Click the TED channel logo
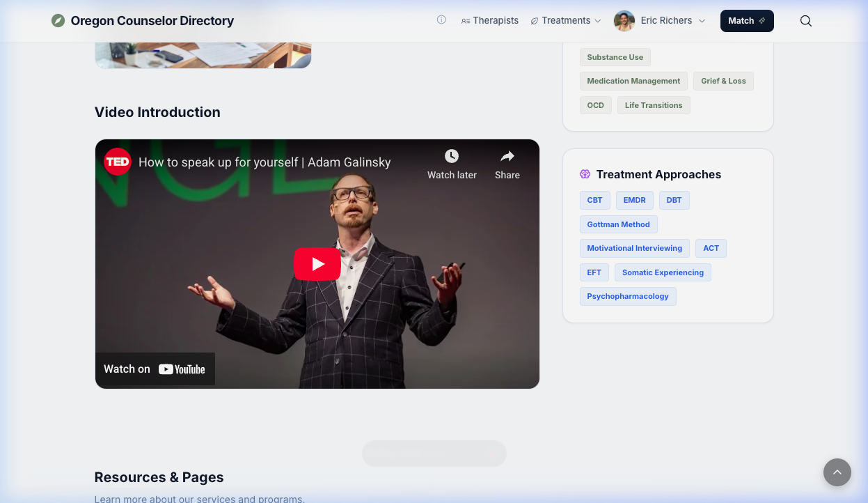This screenshot has height=503, width=868. click(118, 162)
